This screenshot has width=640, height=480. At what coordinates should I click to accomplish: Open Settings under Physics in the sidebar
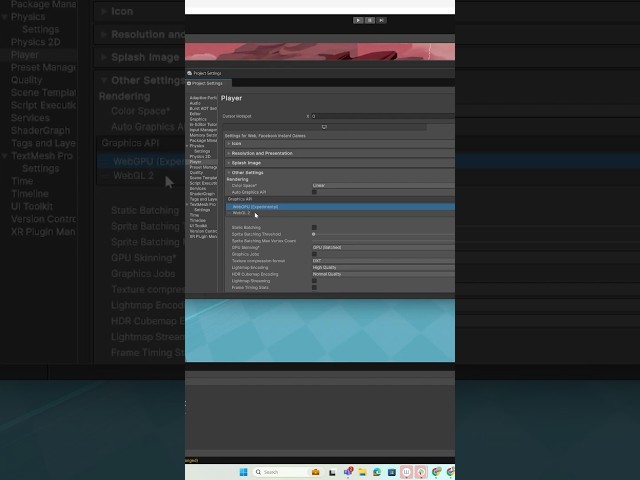tap(202, 151)
